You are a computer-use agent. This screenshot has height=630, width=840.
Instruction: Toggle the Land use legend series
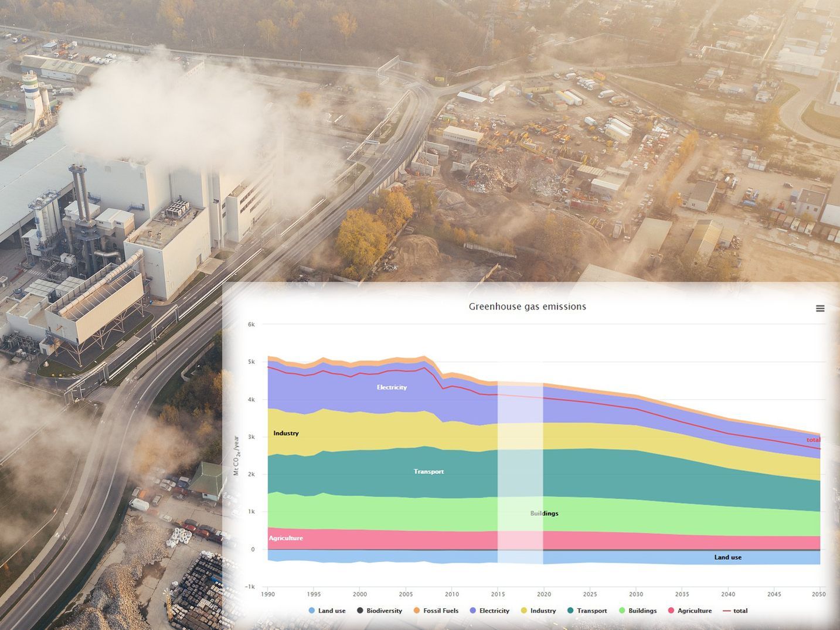(x=327, y=611)
